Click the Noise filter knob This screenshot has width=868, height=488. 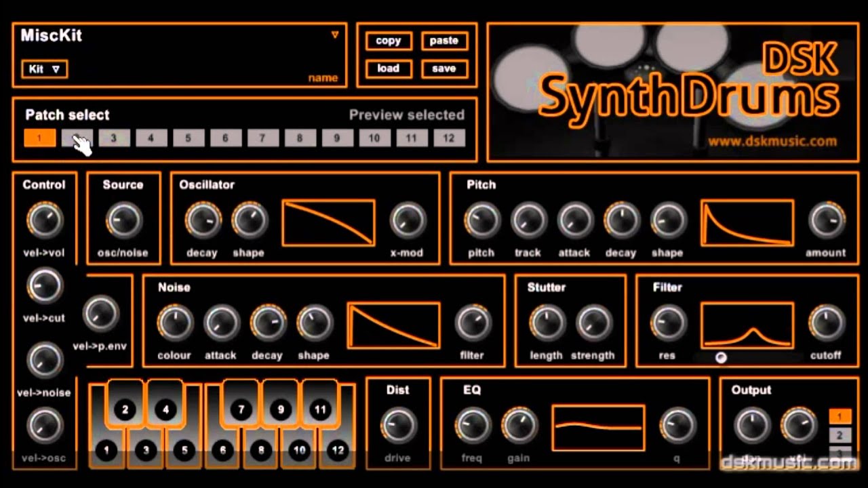(x=473, y=323)
